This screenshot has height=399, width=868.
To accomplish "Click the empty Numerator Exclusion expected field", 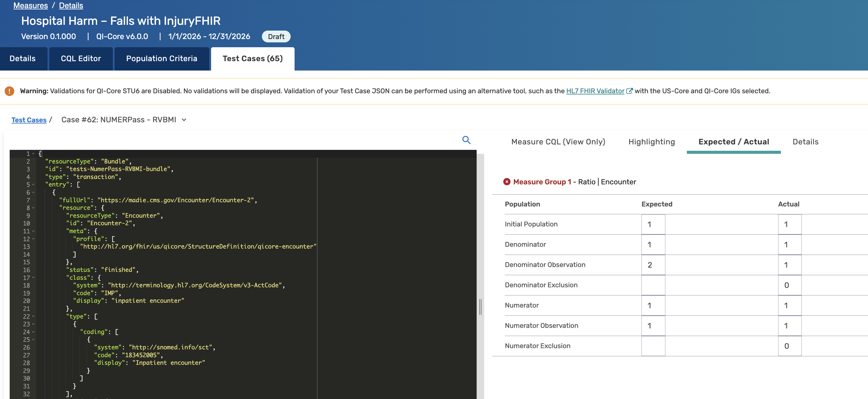I will point(653,346).
